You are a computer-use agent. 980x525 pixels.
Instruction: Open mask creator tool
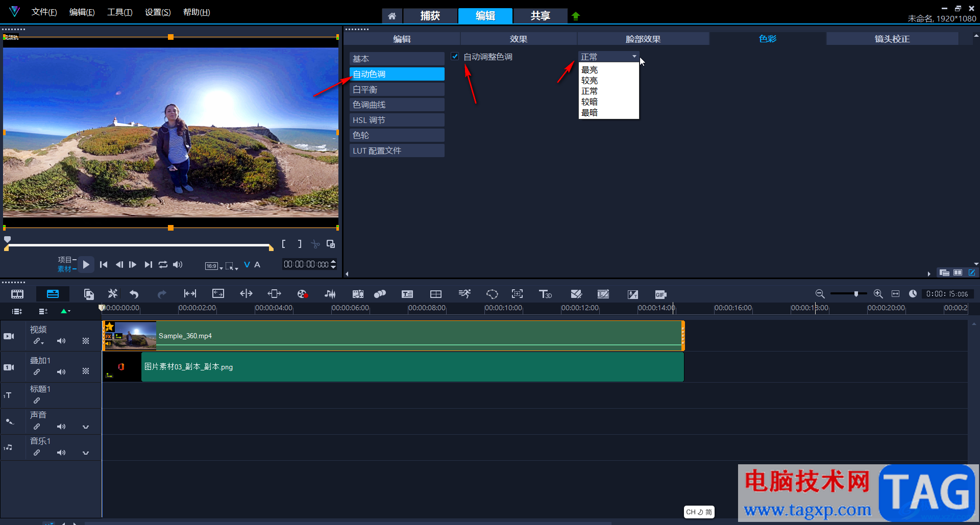(492, 294)
